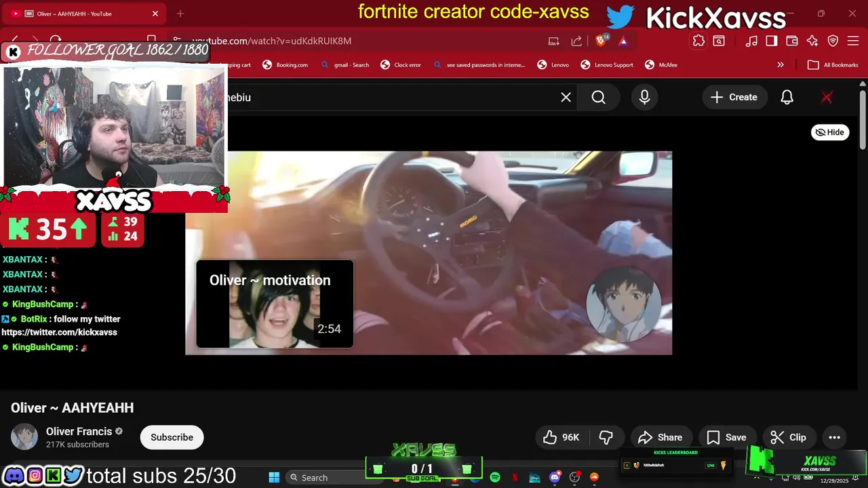
Task: Open the Brave hamburger main menu
Action: coord(853,41)
